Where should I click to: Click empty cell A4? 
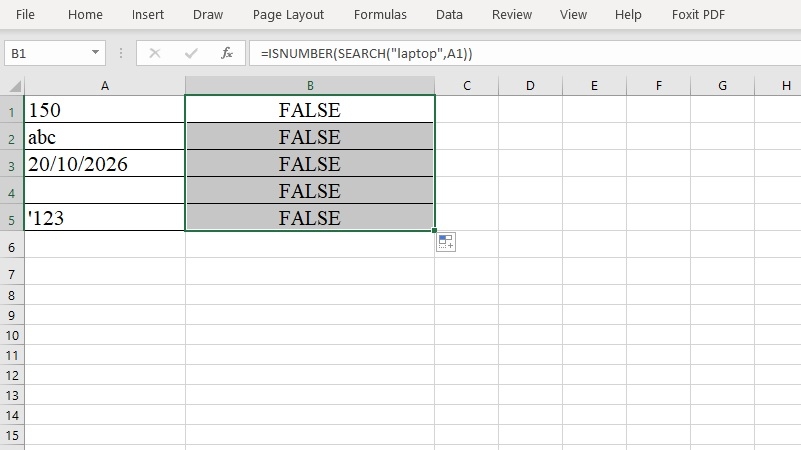pyautogui.click(x=105, y=191)
